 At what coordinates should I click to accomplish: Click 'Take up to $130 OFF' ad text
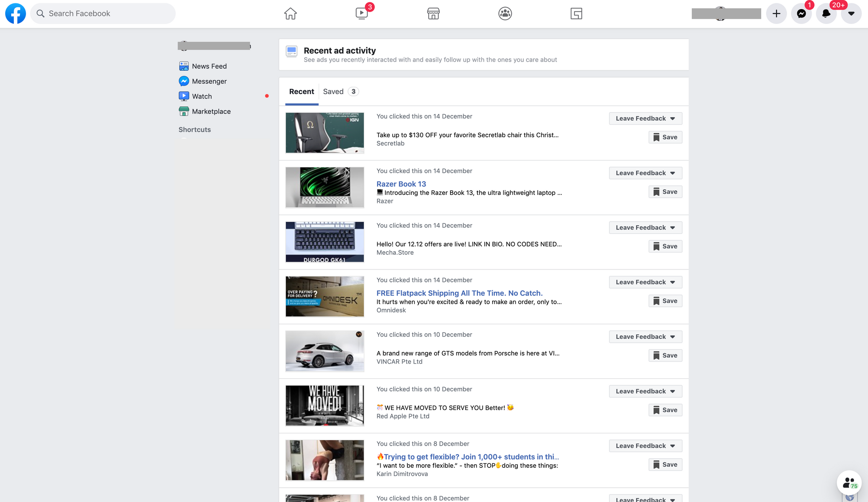[x=467, y=135]
